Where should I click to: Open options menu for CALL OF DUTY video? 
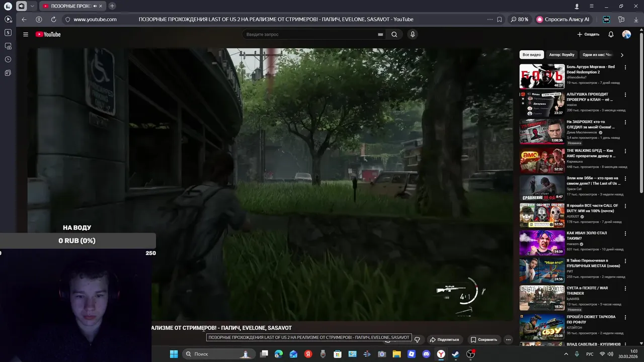pos(625,206)
